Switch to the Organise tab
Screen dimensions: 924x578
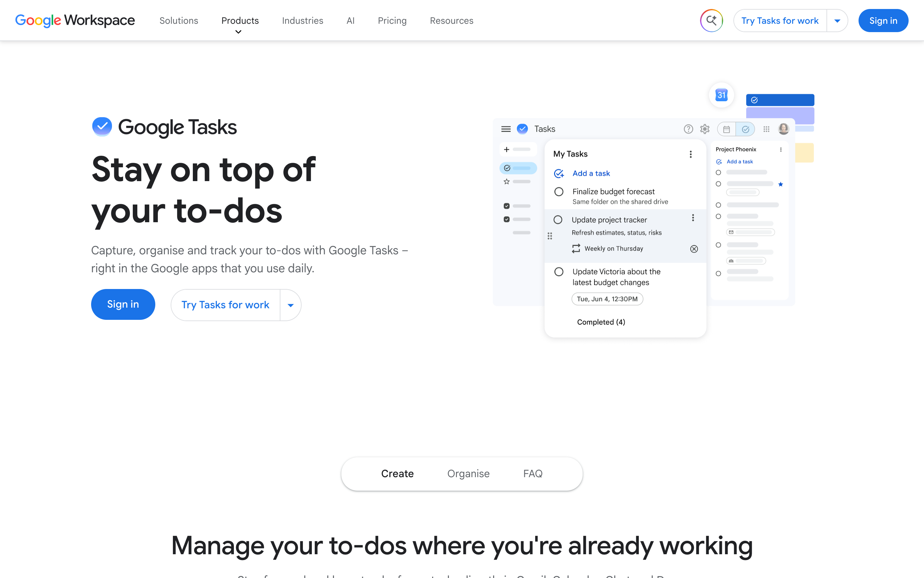(468, 474)
